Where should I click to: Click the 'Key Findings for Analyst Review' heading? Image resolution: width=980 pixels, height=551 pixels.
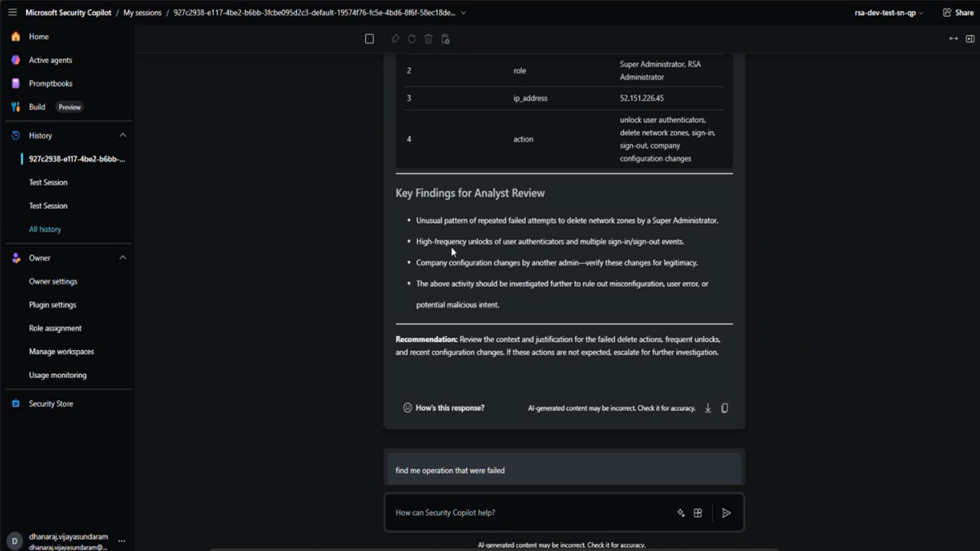tap(470, 193)
